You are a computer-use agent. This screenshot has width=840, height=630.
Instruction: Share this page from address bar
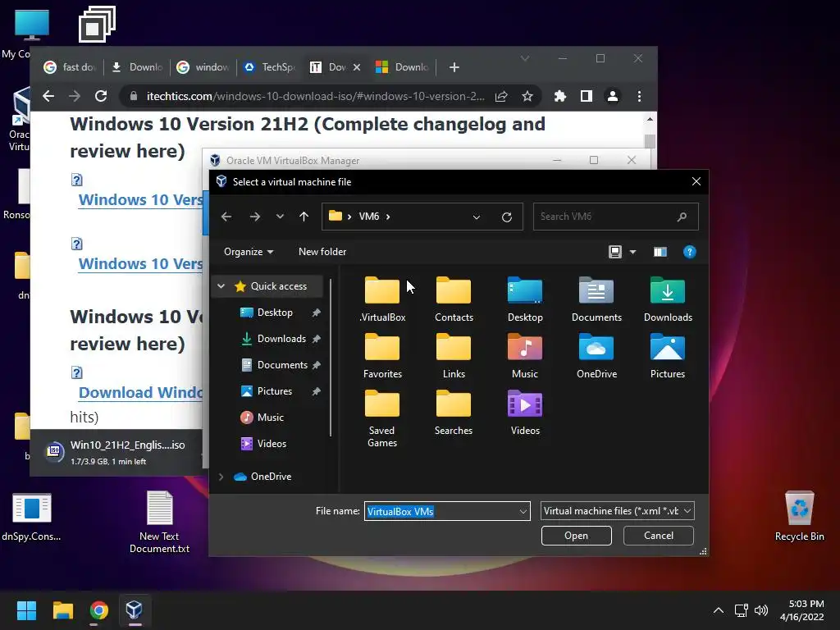pyautogui.click(x=501, y=97)
